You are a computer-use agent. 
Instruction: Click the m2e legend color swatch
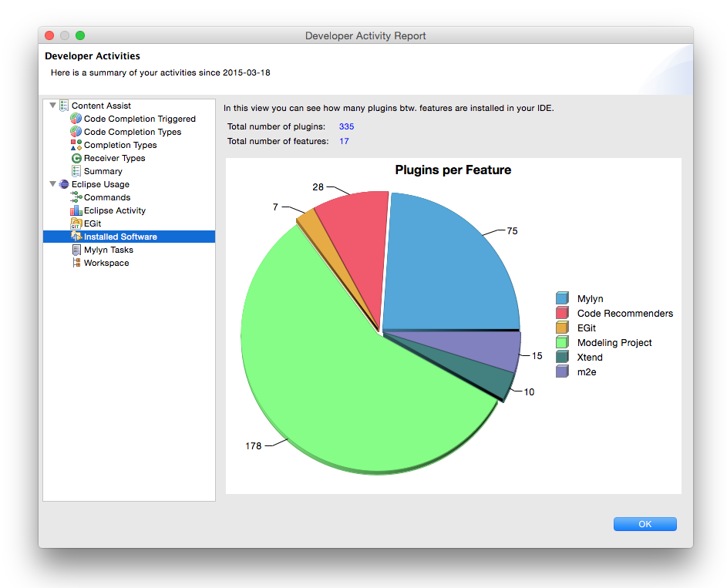(562, 371)
